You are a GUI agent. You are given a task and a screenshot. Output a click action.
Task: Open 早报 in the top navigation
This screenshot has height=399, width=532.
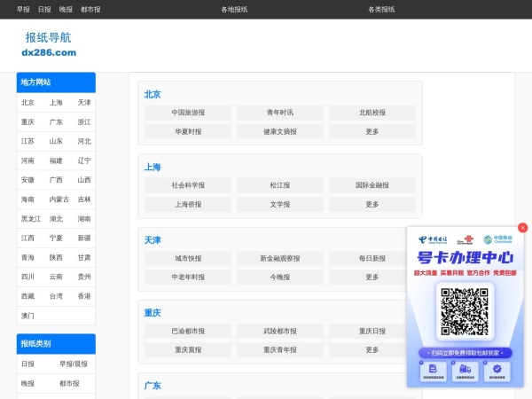click(x=23, y=10)
